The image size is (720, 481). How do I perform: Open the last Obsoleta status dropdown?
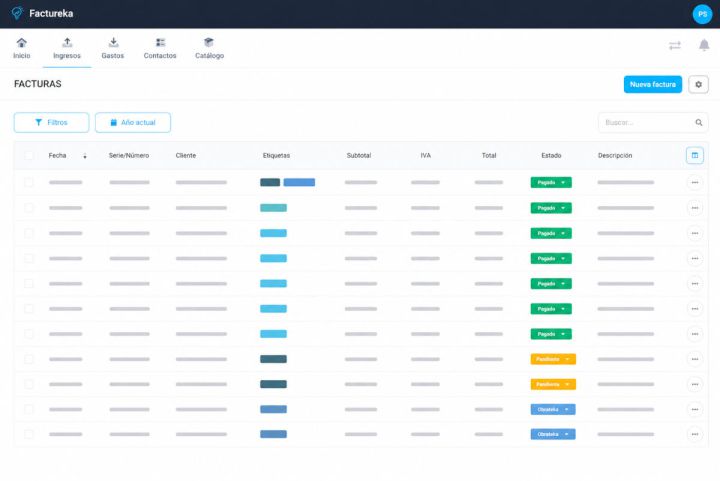(553, 434)
